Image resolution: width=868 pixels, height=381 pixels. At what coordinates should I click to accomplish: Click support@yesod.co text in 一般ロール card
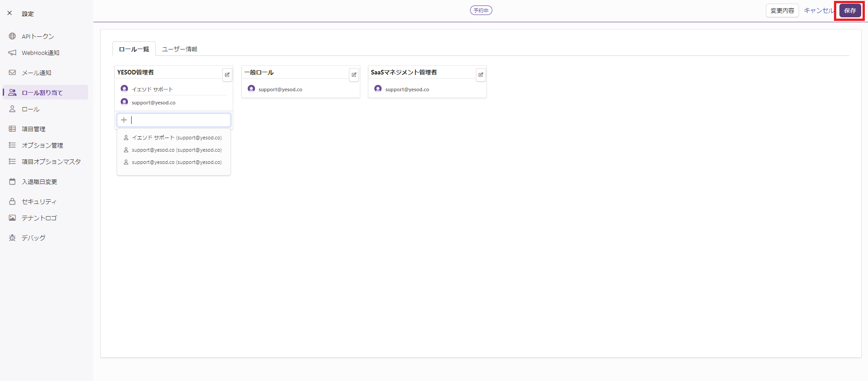280,89
